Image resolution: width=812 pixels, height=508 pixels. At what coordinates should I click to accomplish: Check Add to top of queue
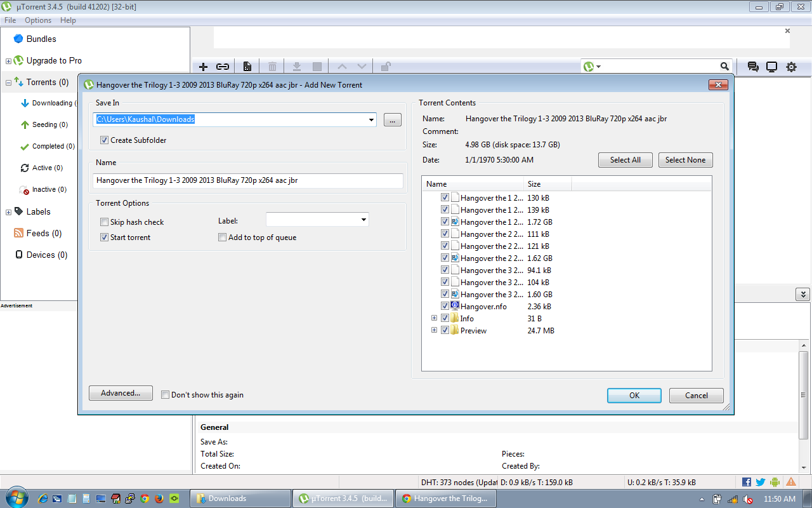(222, 237)
